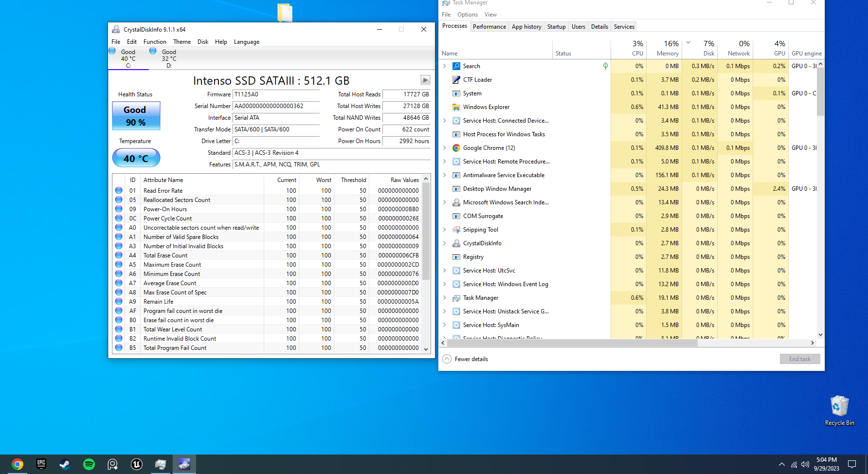Click the next disk arrow button in CrystalDiskInfo
The width and height of the screenshot is (868, 474).
click(425, 80)
